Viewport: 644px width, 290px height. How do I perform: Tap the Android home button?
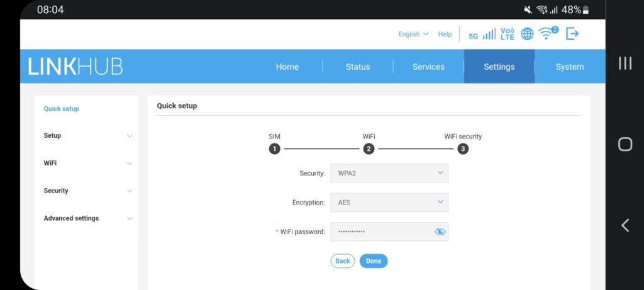click(x=625, y=144)
